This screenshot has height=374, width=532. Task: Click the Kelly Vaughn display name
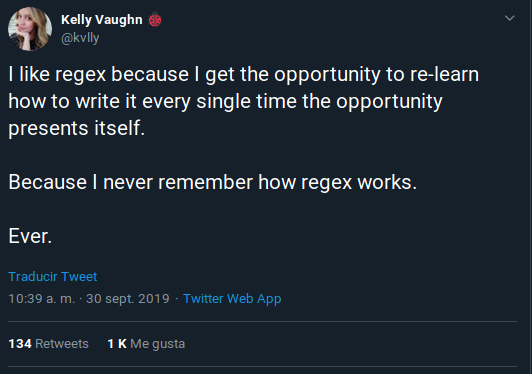(x=102, y=20)
